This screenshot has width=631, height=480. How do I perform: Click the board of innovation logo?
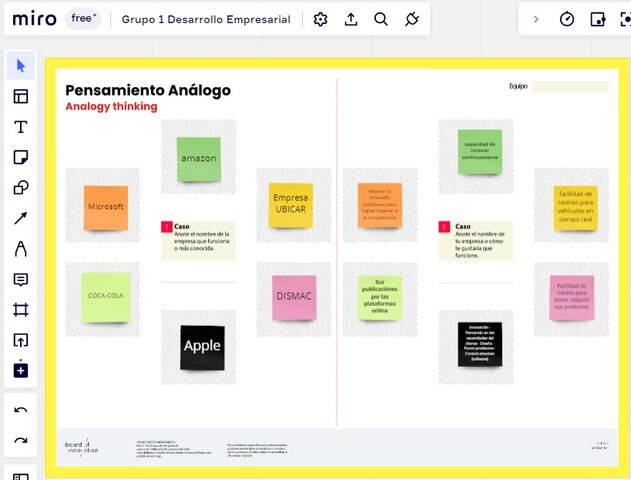(x=82, y=447)
